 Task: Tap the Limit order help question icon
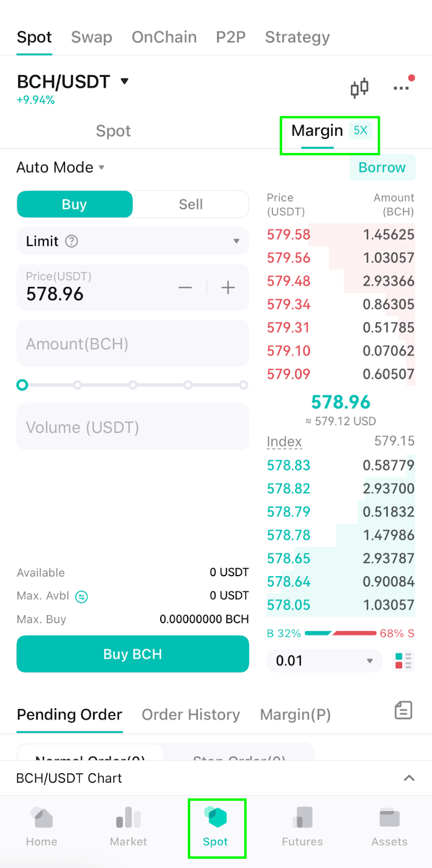[72, 241]
